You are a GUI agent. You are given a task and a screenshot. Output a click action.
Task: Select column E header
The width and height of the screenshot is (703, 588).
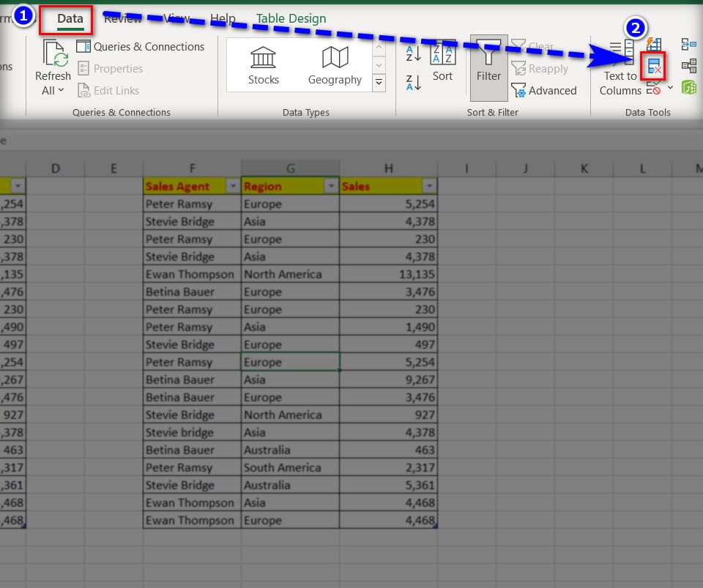(114, 168)
